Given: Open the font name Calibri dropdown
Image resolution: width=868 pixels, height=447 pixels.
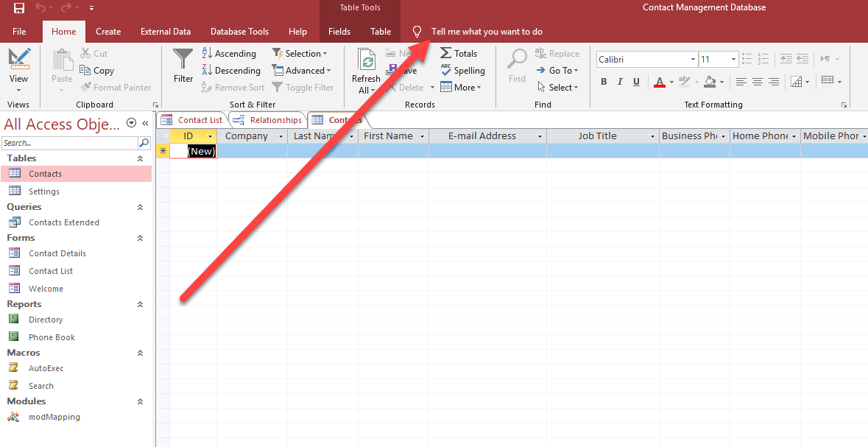Looking at the screenshot, I should coord(693,60).
